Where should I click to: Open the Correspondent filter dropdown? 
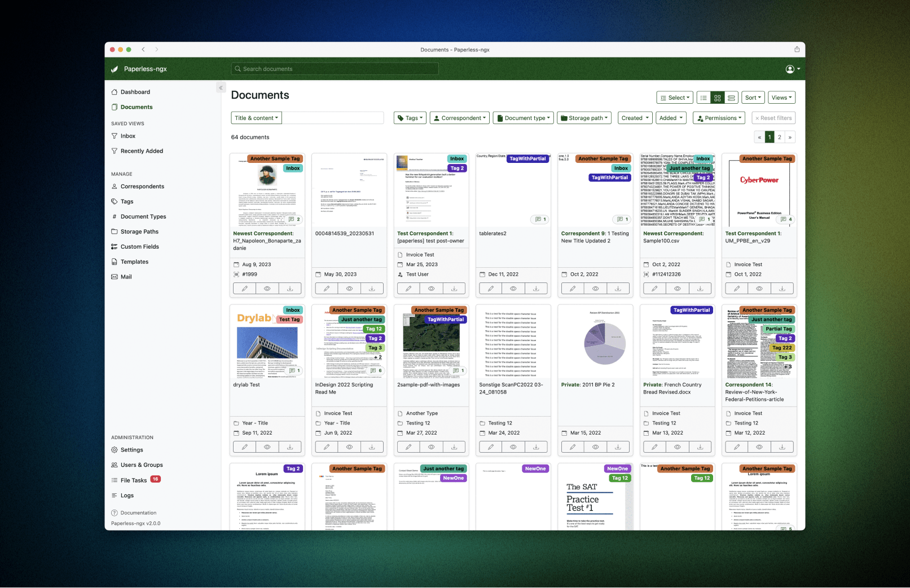[x=459, y=118]
